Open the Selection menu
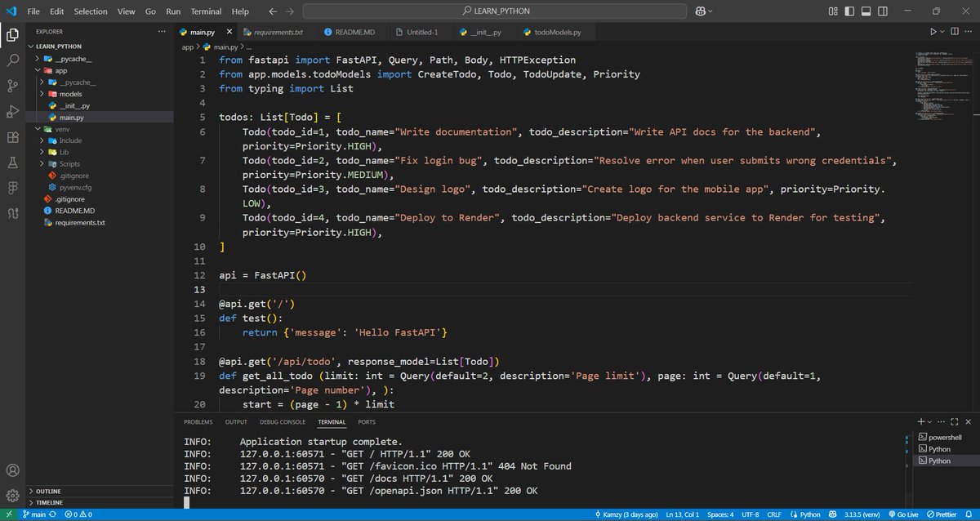 coord(91,11)
